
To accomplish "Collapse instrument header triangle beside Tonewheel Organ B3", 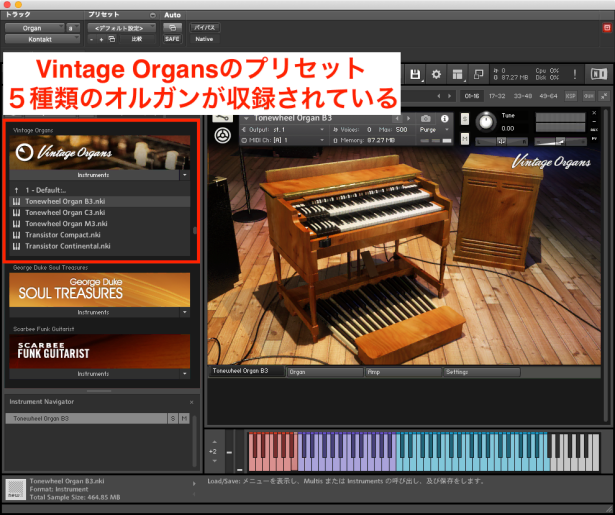I will point(246,118).
